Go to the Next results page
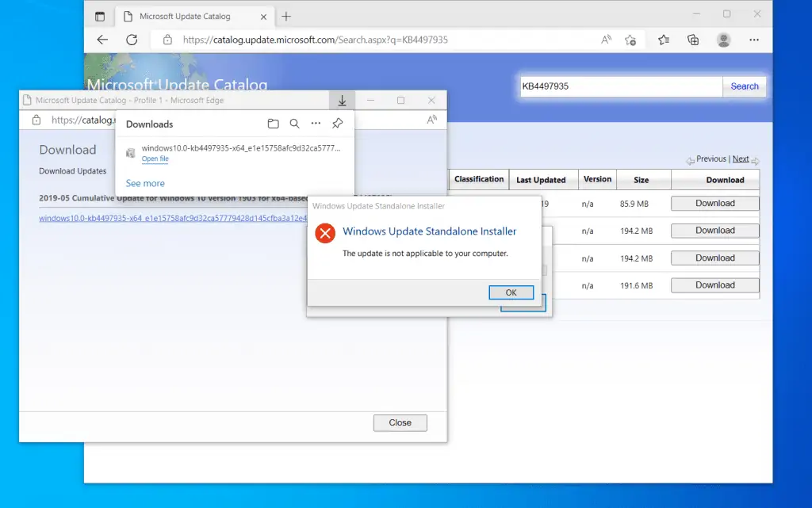The image size is (812, 508). click(x=741, y=159)
